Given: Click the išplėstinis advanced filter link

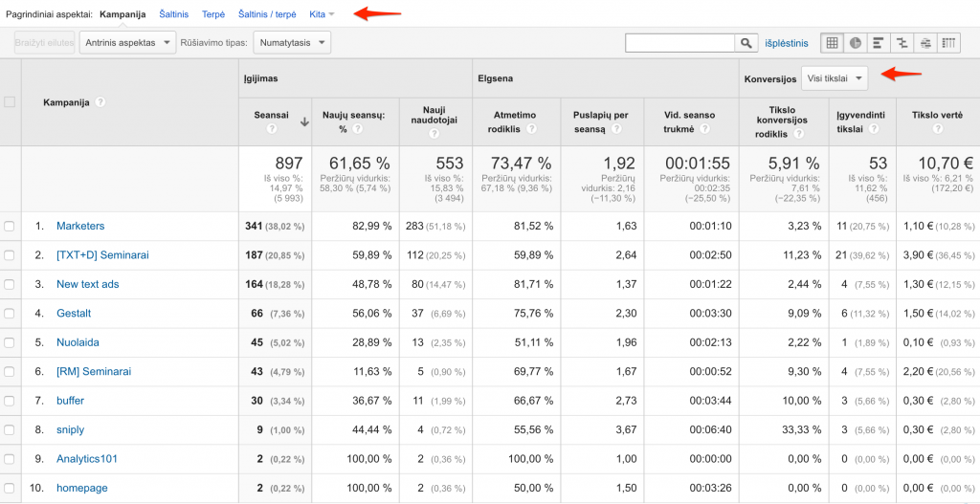Looking at the screenshot, I should (x=787, y=43).
